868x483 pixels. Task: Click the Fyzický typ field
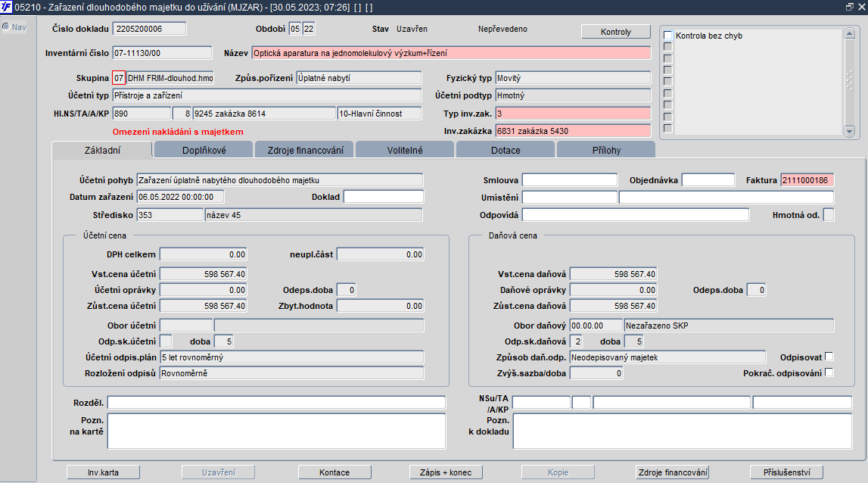(573, 78)
